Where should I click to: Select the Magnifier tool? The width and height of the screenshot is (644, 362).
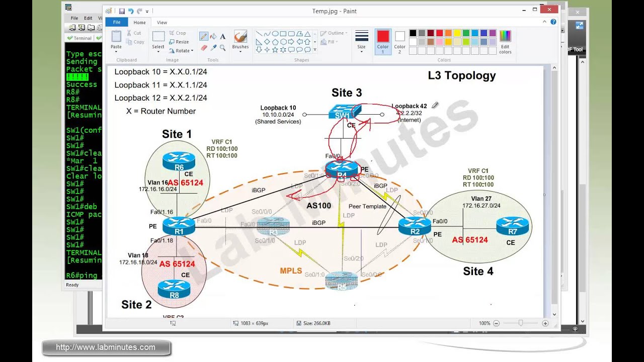point(222,47)
